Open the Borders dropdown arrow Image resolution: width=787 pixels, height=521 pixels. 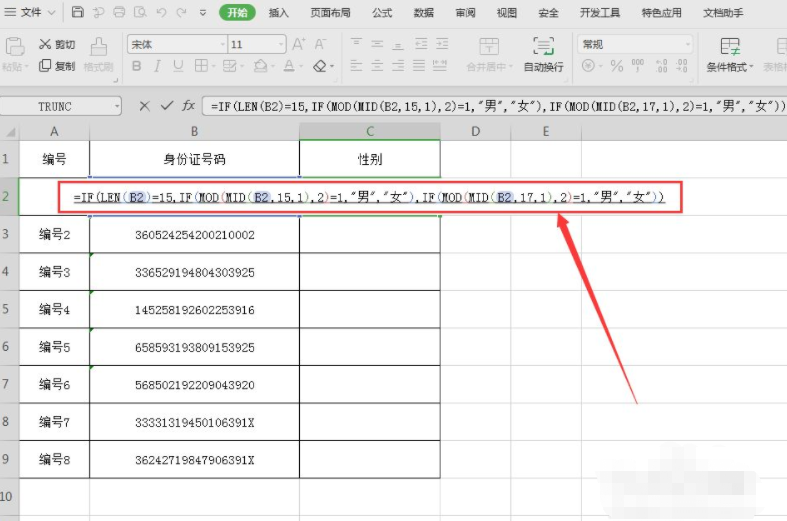pyautogui.click(x=214, y=66)
